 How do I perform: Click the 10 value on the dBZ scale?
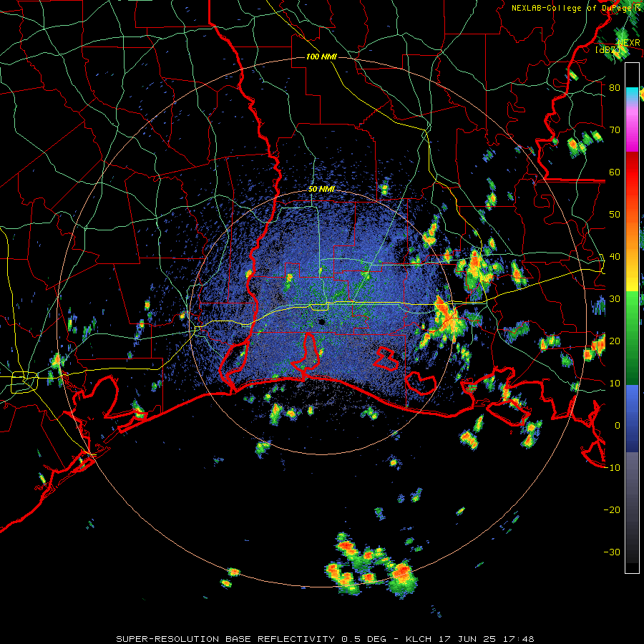(x=615, y=384)
